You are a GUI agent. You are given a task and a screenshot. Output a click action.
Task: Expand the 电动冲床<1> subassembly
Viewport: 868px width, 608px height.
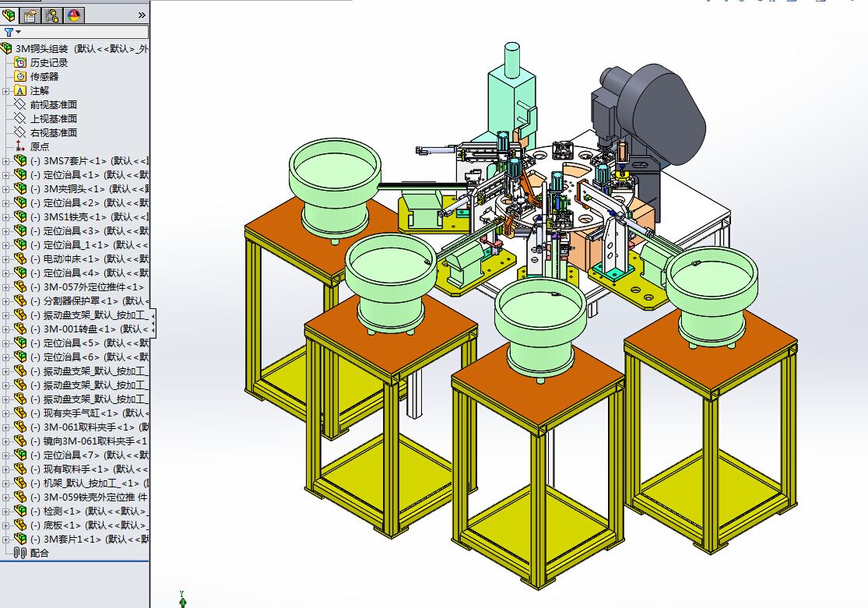pyautogui.click(x=6, y=258)
